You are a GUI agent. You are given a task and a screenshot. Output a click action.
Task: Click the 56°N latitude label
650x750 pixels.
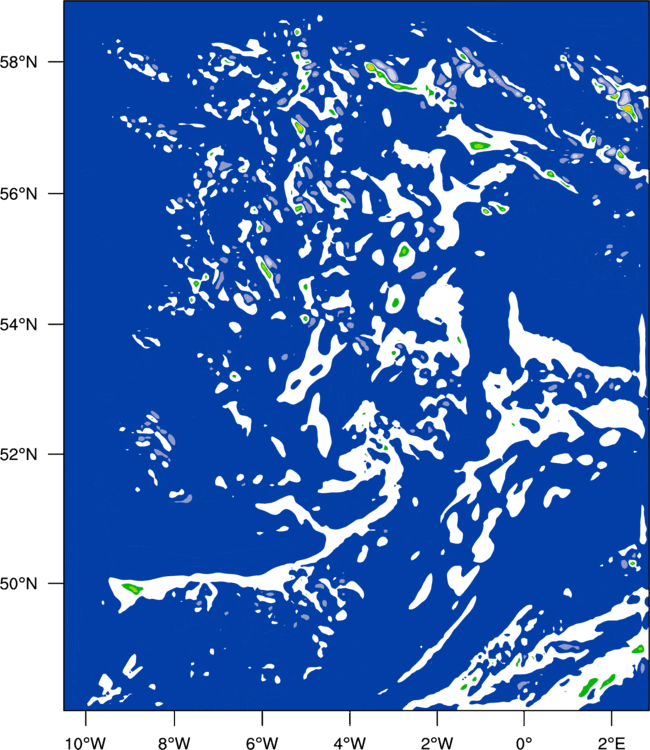18,194
